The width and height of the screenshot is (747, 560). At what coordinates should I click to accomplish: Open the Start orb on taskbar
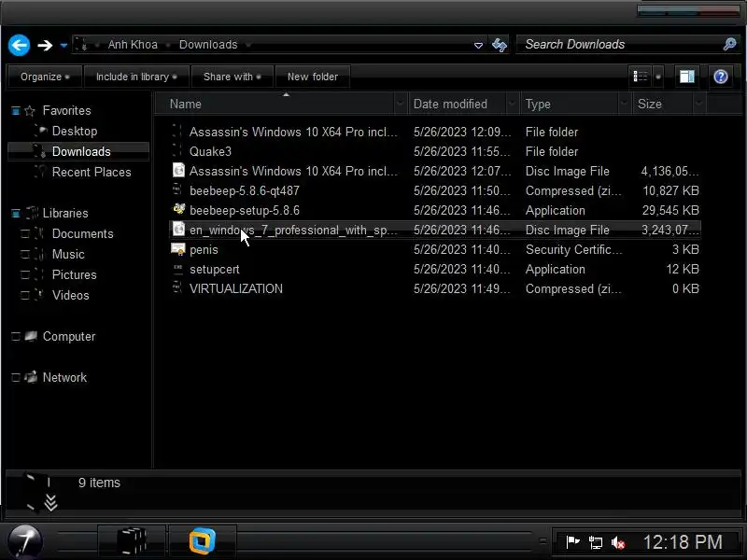[x=25, y=541]
